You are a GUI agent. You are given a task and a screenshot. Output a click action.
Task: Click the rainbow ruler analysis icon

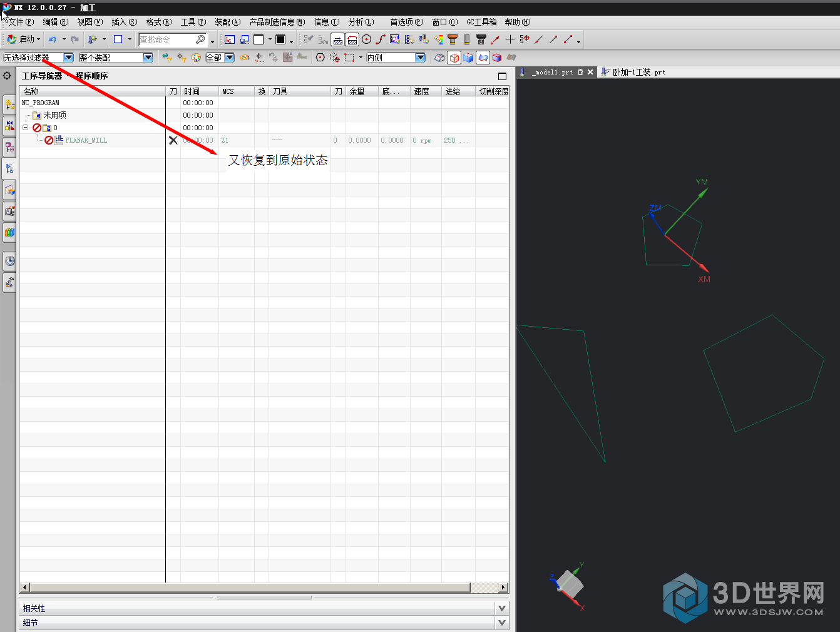pos(438,39)
